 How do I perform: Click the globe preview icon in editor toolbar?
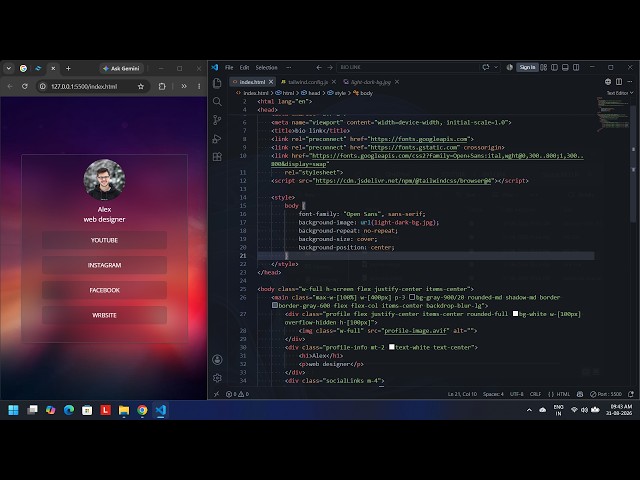[608, 82]
